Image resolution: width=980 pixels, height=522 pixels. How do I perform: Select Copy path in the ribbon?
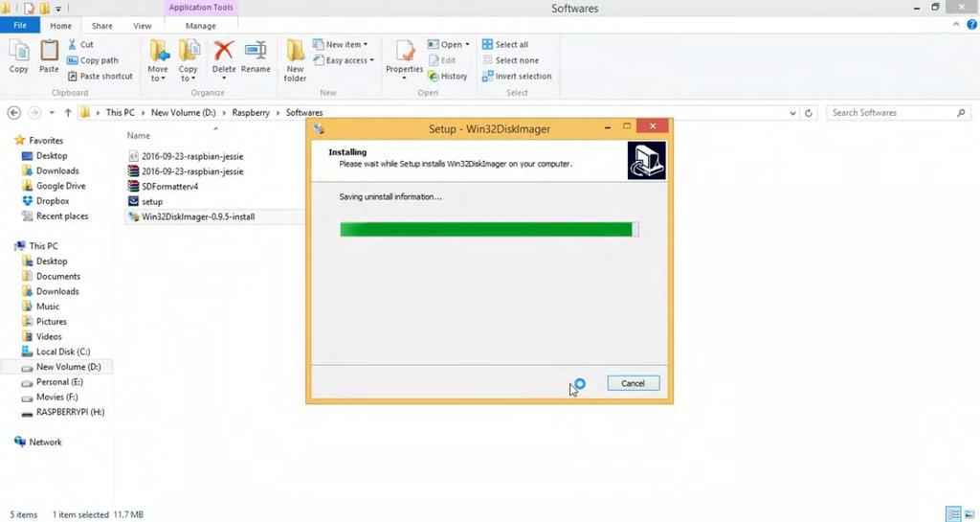coord(93,60)
